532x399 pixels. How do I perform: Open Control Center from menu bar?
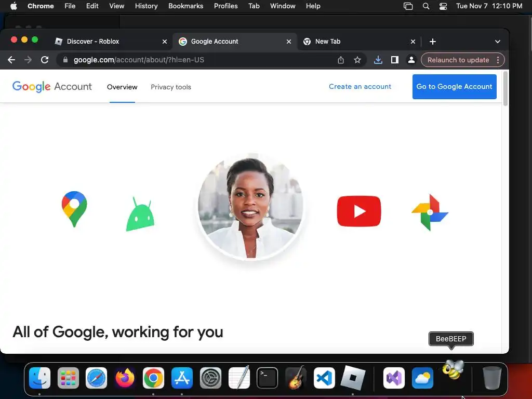coord(443,6)
